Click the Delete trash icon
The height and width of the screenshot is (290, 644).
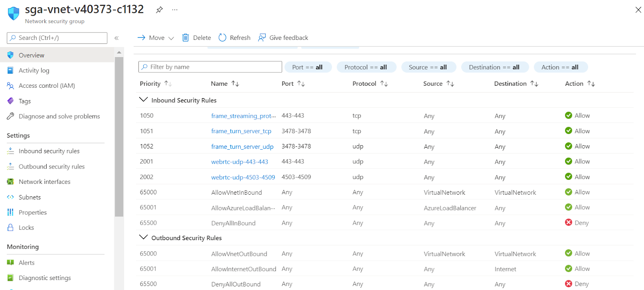coord(186,38)
